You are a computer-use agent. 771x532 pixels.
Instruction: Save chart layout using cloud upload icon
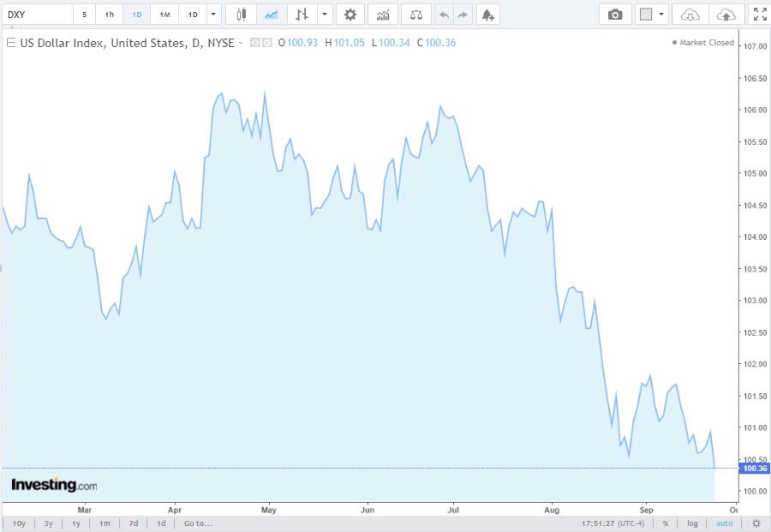[x=725, y=15]
